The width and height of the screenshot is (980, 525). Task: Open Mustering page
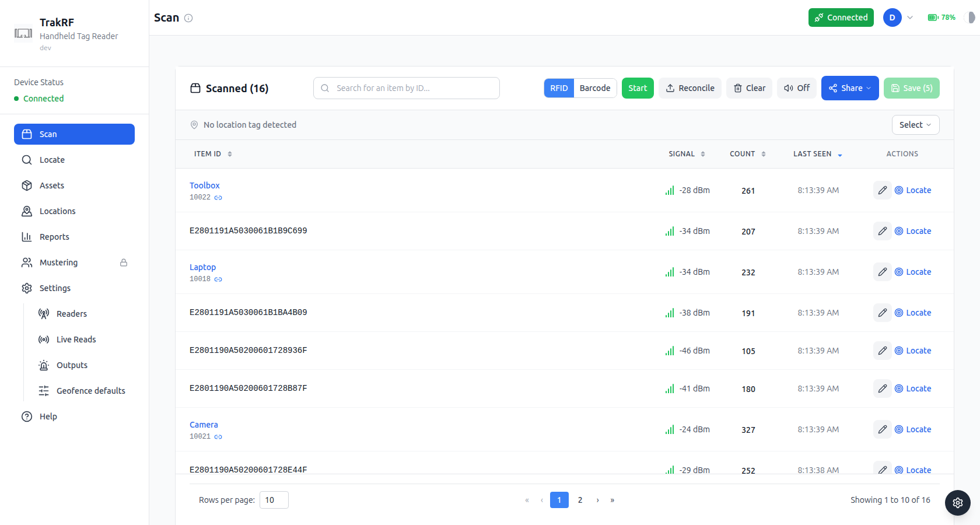(x=74, y=262)
